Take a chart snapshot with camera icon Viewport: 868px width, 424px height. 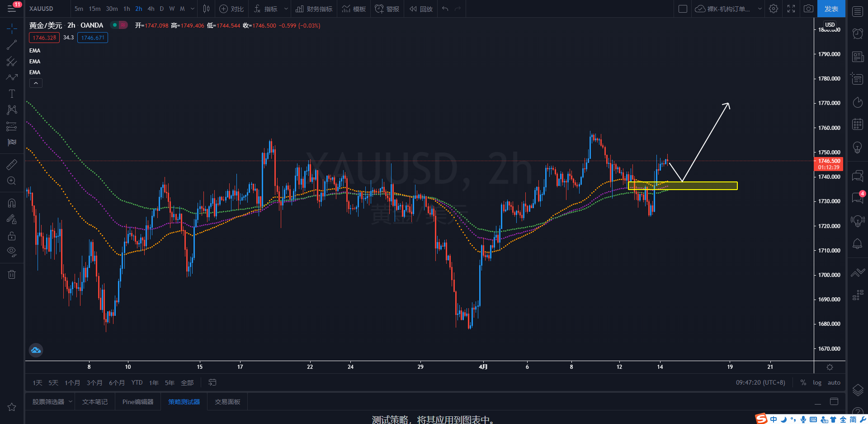[808, 9]
